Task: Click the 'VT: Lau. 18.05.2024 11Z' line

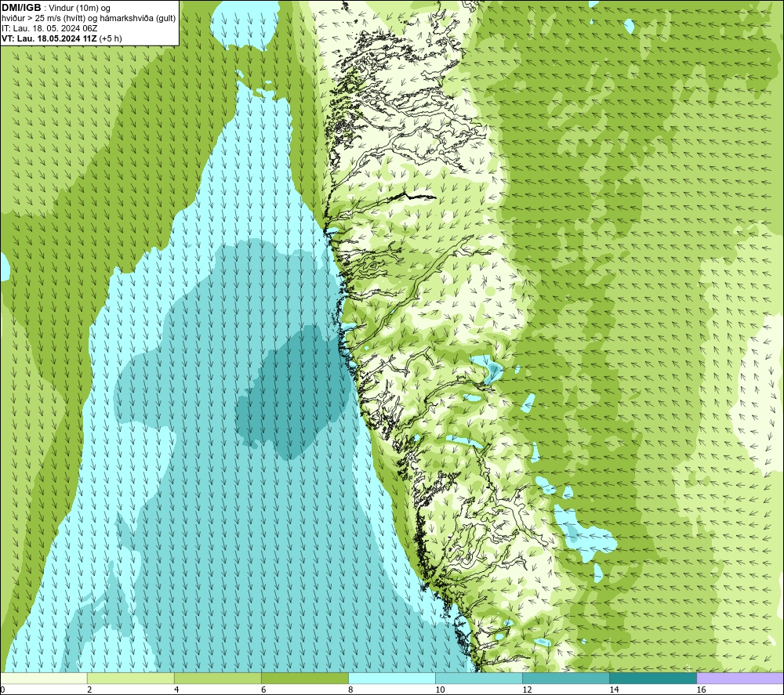Action: point(61,38)
